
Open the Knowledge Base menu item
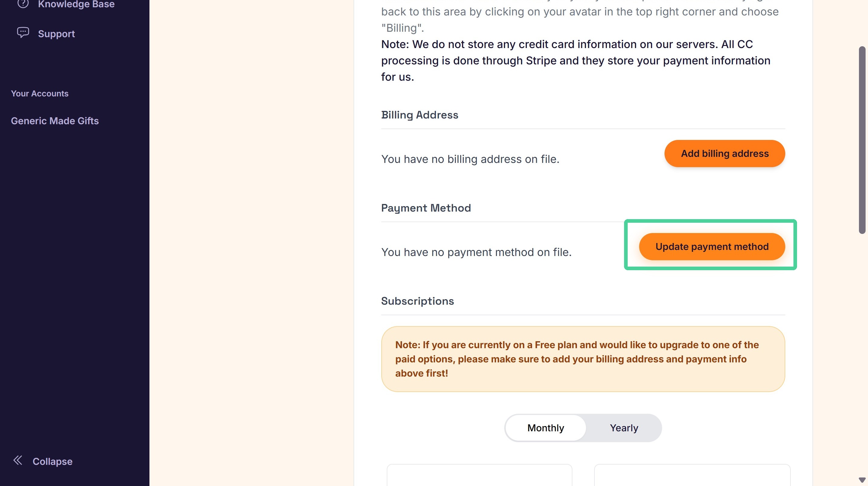click(x=76, y=4)
